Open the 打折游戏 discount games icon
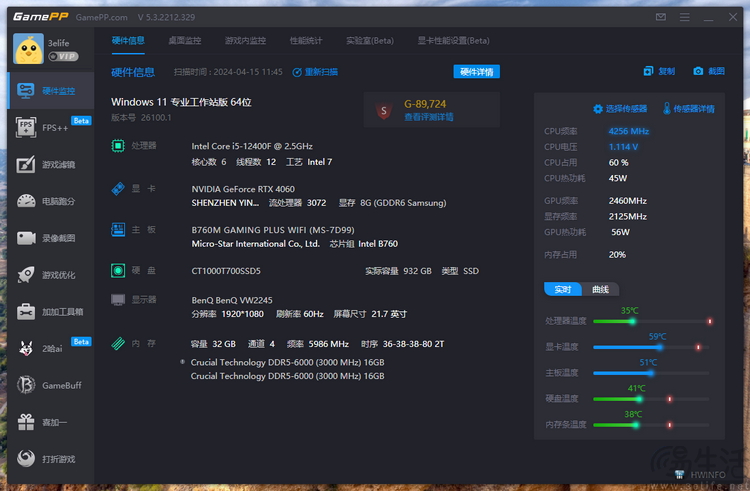The image size is (750, 491). pos(26,458)
